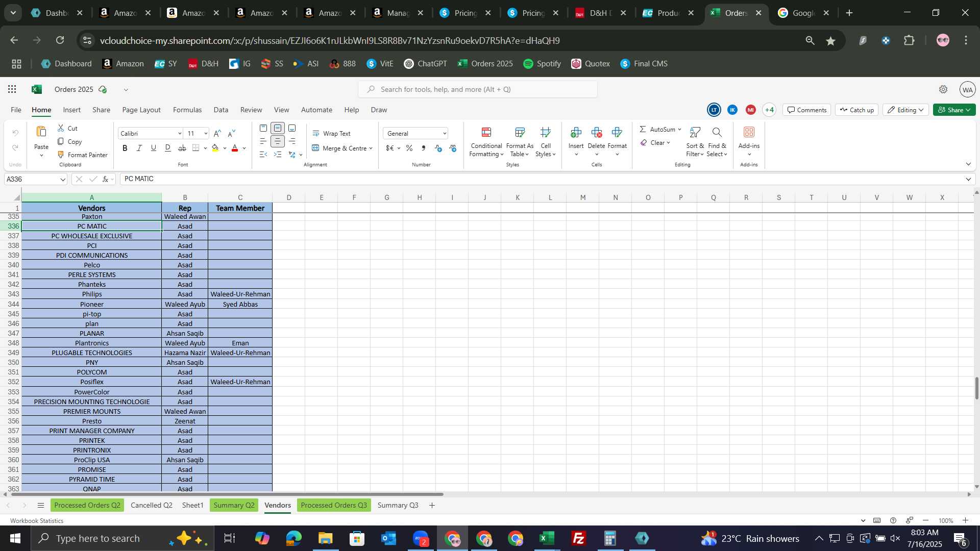980x551 pixels.
Task: Open the File menu
Action: (16, 110)
